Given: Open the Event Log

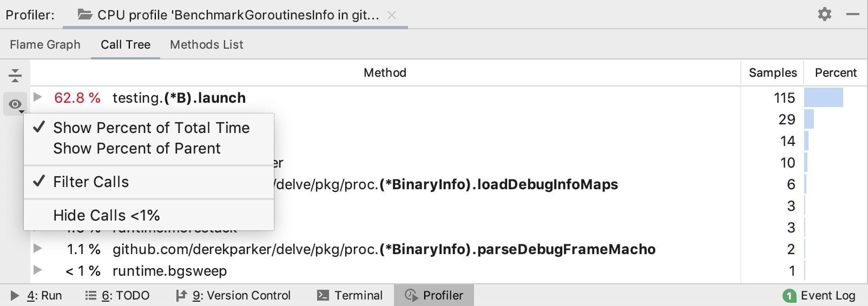Looking at the screenshot, I should click(819, 295).
